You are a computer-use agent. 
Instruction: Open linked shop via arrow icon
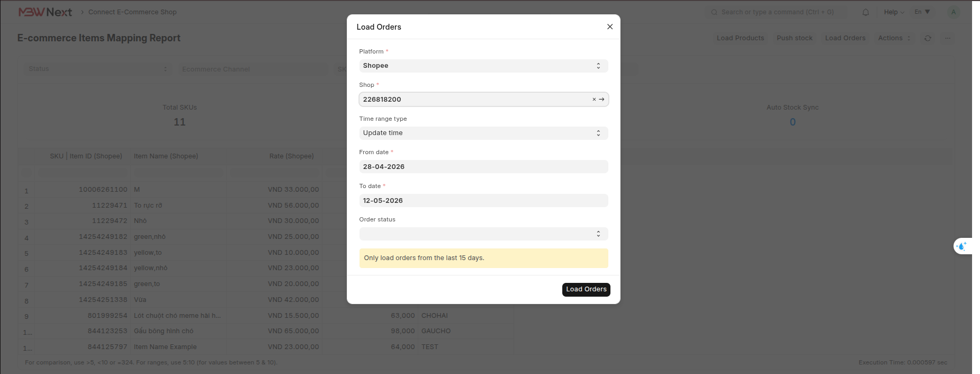pos(601,99)
